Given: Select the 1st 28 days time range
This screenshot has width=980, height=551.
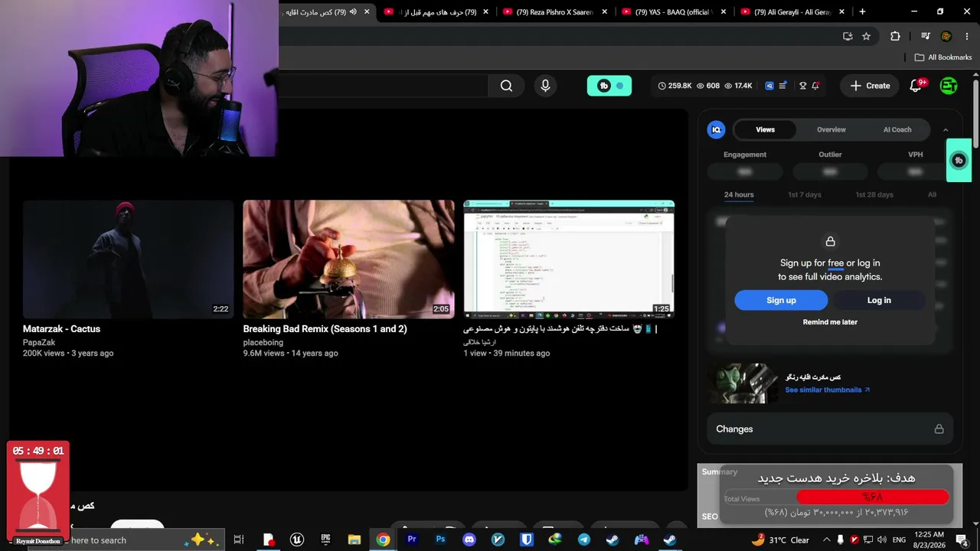Looking at the screenshot, I should [874, 195].
